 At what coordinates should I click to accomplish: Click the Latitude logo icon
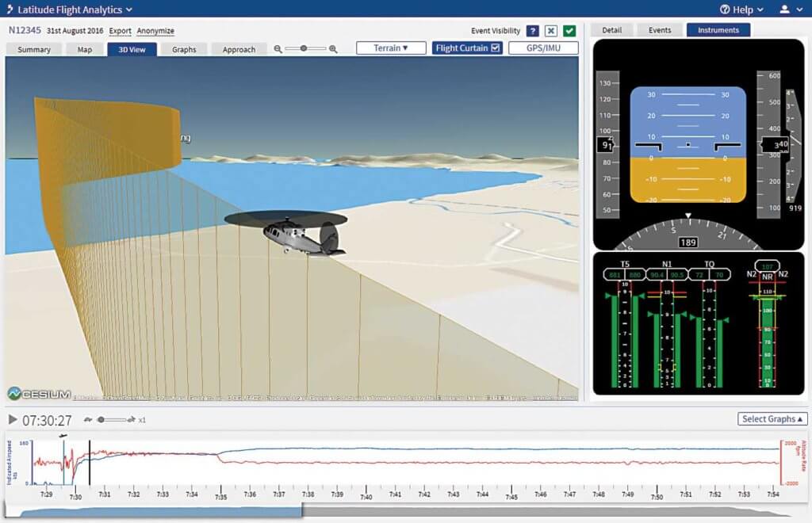click(x=10, y=10)
